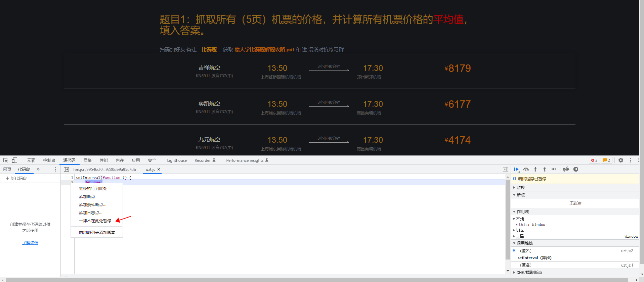The height and width of the screenshot is (282, 644).
Task: Click the 比赛题 link text
Action: [209, 50]
